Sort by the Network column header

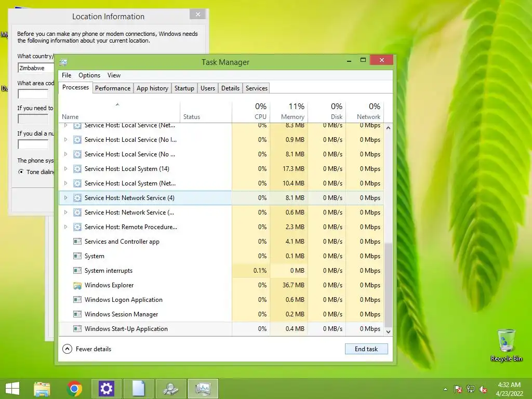(365, 112)
